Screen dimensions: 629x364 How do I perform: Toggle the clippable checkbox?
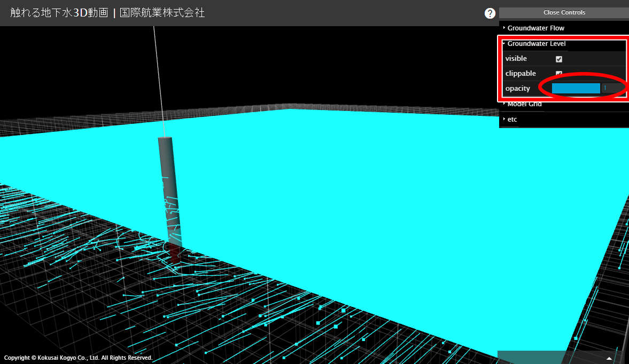point(559,73)
